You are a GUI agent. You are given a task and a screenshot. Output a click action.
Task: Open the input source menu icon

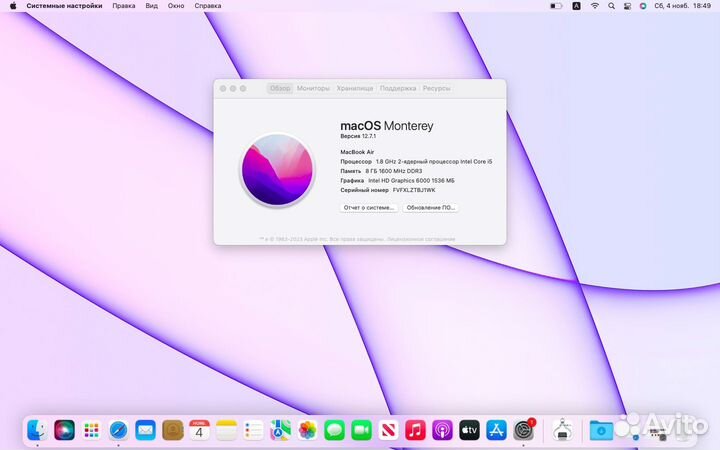tap(576, 6)
